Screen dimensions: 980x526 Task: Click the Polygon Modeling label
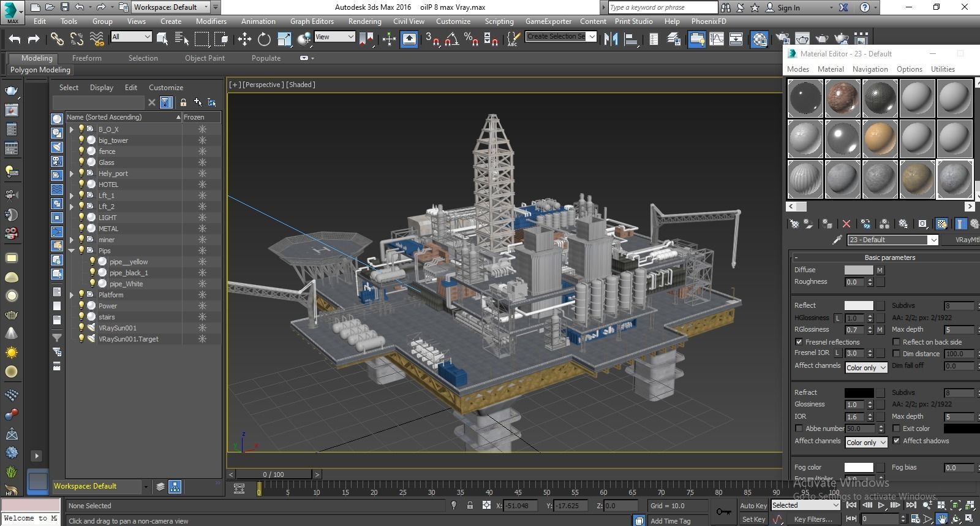click(40, 70)
